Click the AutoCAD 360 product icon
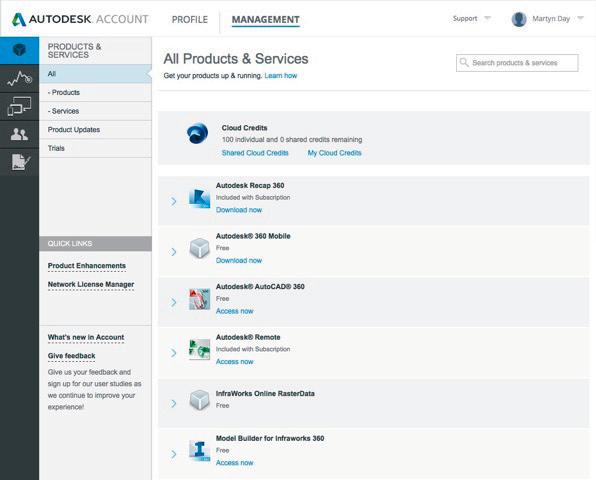 coord(200,299)
